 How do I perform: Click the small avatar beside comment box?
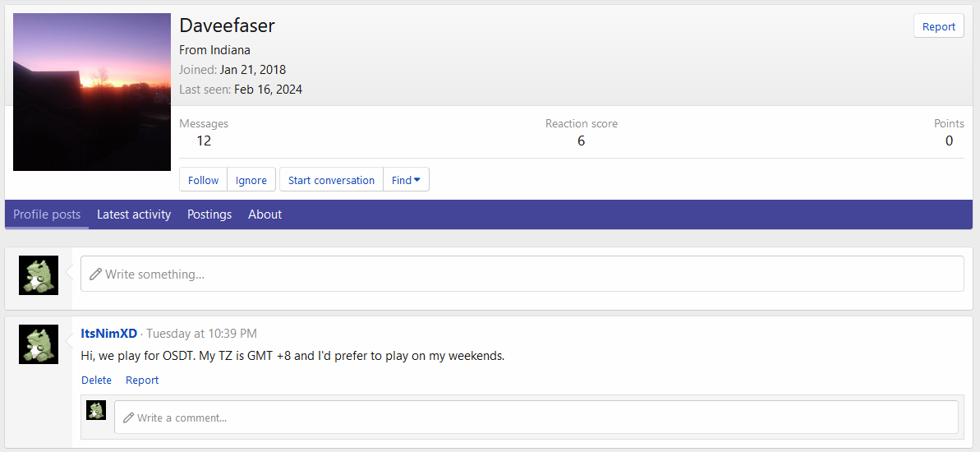pyautogui.click(x=96, y=410)
